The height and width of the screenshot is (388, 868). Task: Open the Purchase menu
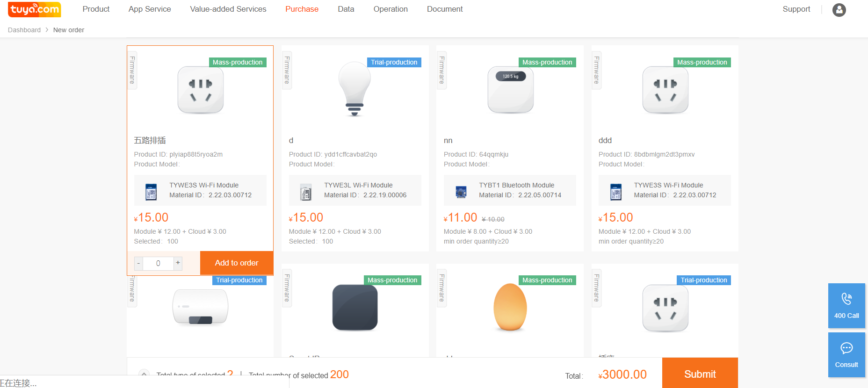click(302, 9)
